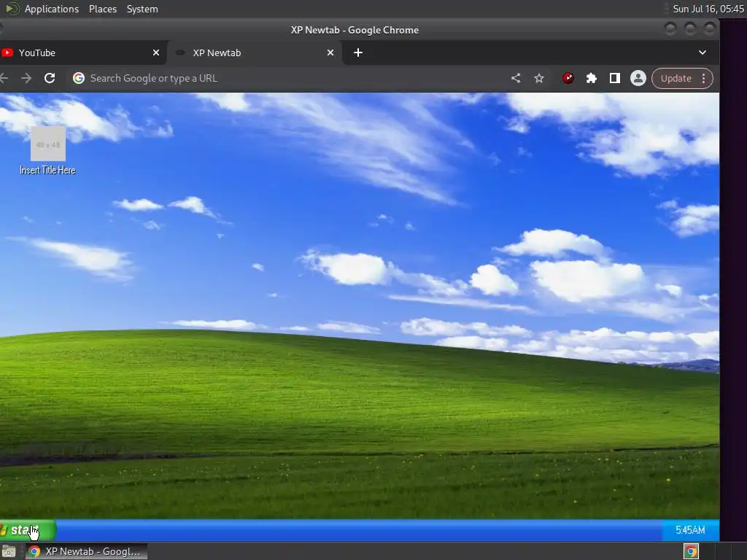Click the Update button

point(676,79)
